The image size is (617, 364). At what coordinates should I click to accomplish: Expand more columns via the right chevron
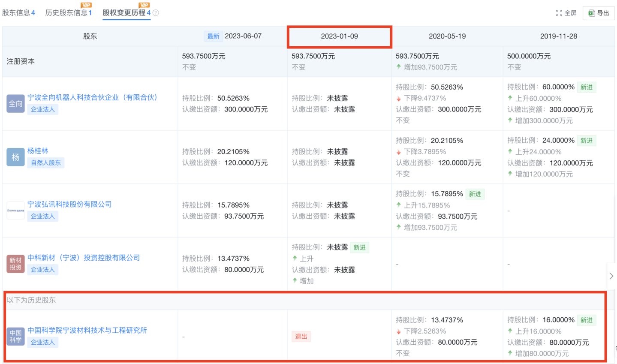[x=611, y=276]
